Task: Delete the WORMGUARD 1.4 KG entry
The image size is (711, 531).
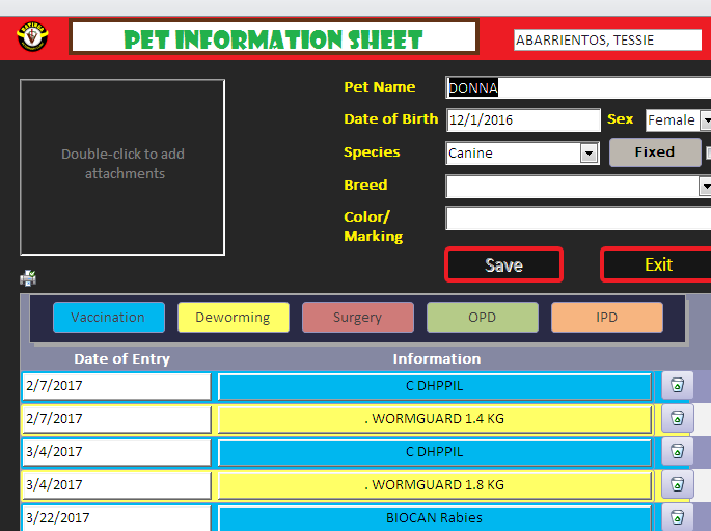Action: tap(677, 419)
